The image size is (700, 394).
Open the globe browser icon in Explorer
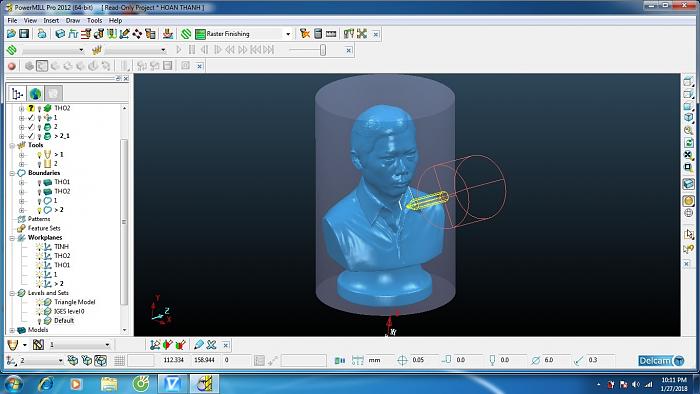click(35, 94)
